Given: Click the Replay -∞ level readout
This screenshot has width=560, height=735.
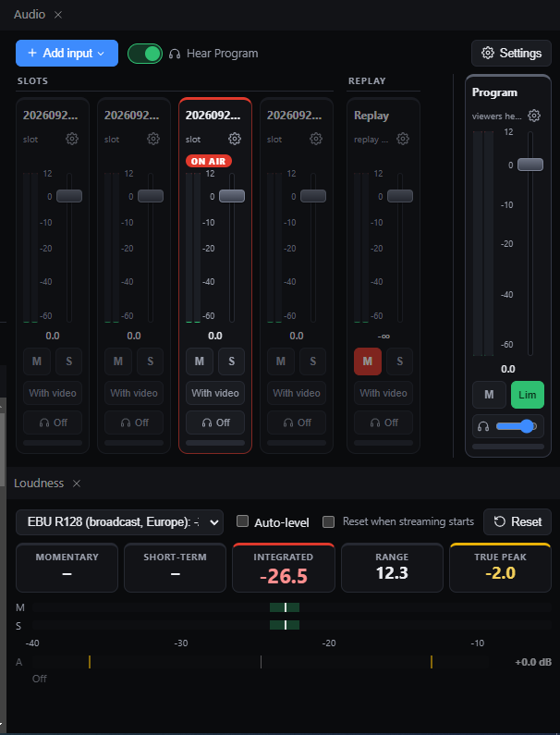Looking at the screenshot, I should pyautogui.click(x=383, y=337).
